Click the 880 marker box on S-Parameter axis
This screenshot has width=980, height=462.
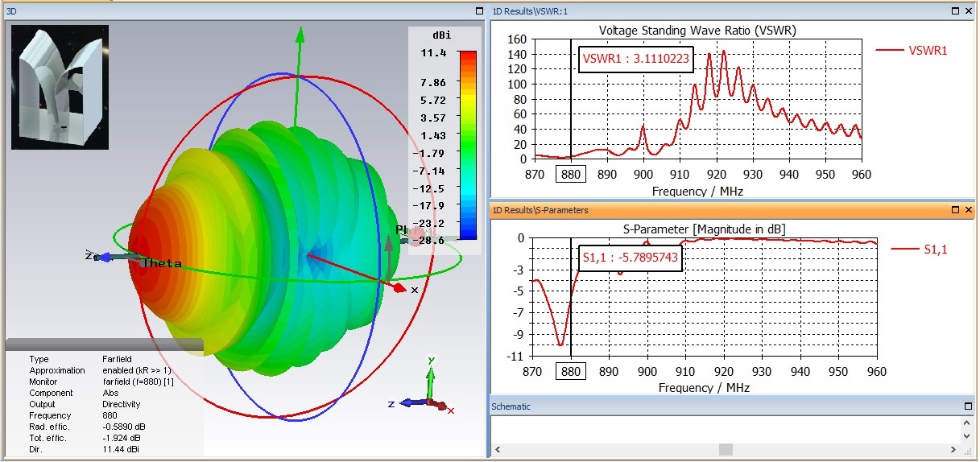pyautogui.click(x=571, y=372)
